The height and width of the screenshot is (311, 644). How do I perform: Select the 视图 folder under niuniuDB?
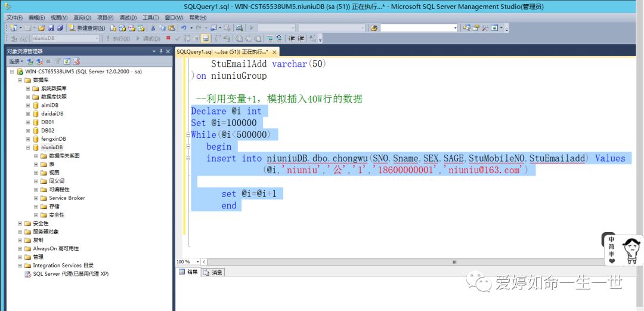coord(54,173)
